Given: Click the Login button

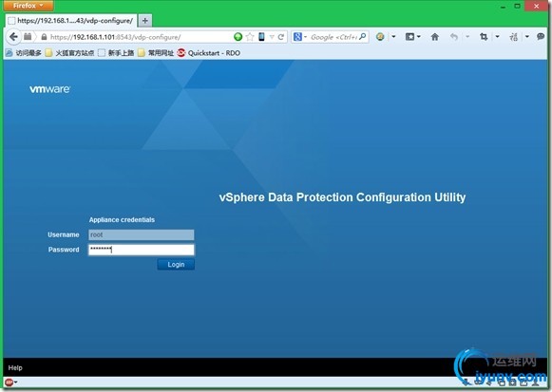Looking at the screenshot, I should [176, 265].
